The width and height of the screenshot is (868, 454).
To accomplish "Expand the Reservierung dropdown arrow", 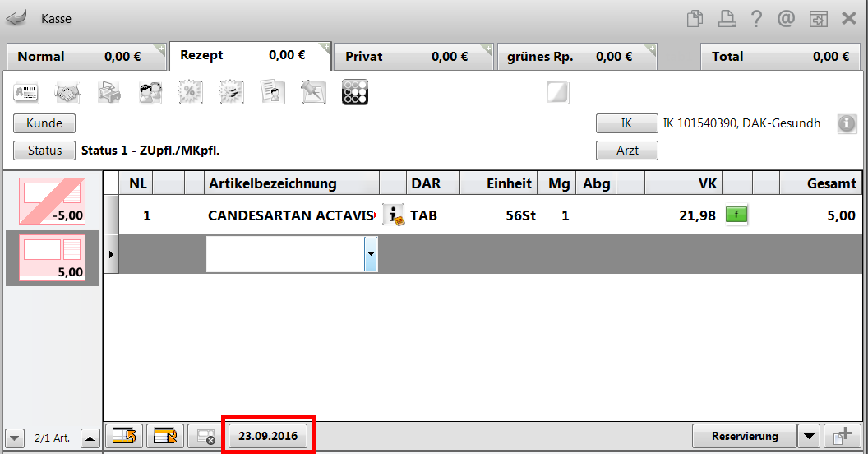I will tap(809, 436).
